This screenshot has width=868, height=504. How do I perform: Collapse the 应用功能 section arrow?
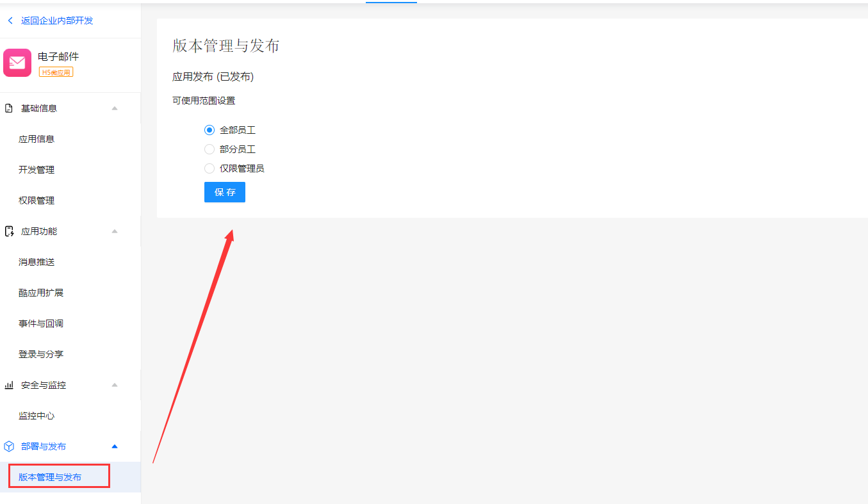tap(115, 231)
